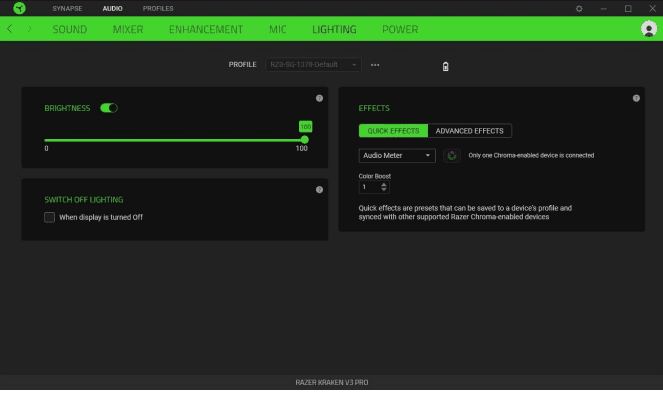
Task: Minimize the Synapse window
Action: (603, 8)
